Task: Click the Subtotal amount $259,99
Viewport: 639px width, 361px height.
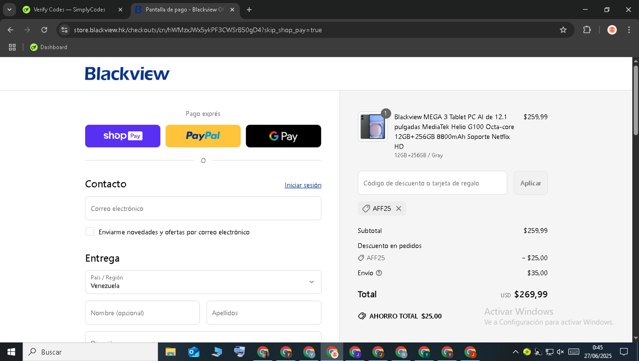Action: click(535, 231)
